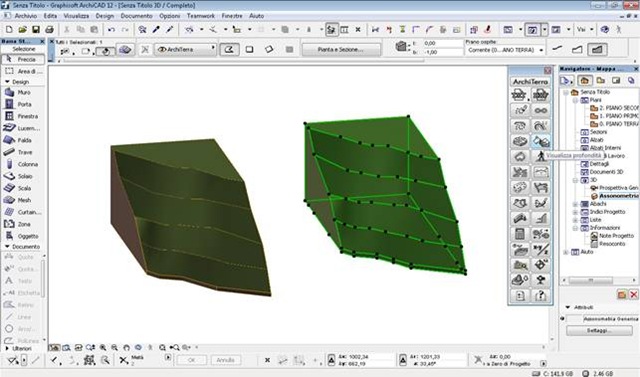Toggle eye icon beside Assonometria Generica attribute
The width and height of the screenshot is (640, 377).
pos(562,319)
